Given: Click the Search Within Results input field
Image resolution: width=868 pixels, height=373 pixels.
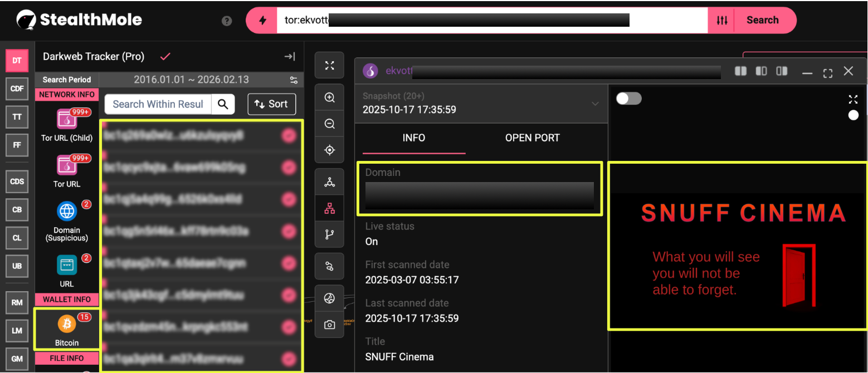Looking at the screenshot, I should pyautogui.click(x=158, y=104).
